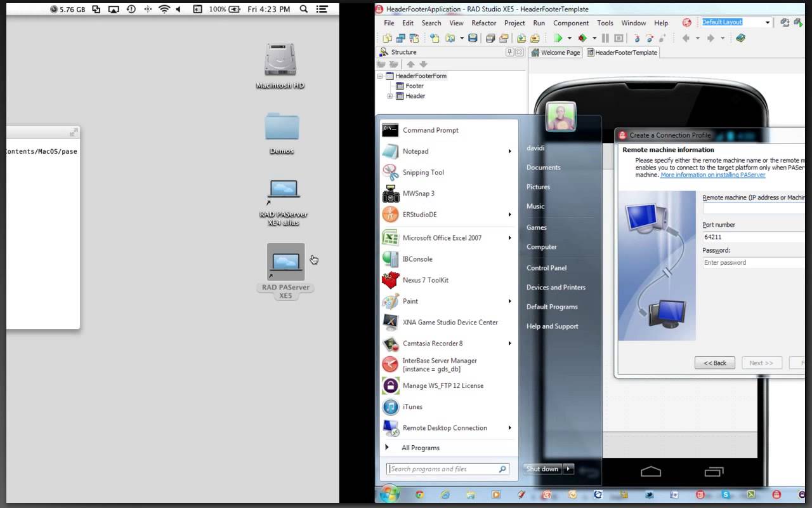
Task: Expand the Paint submenu arrow
Action: pos(509,301)
